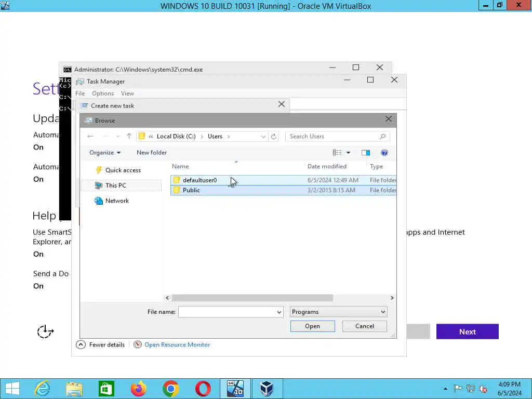
Task: Change the view layout icon
Action: (x=337, y=153)
